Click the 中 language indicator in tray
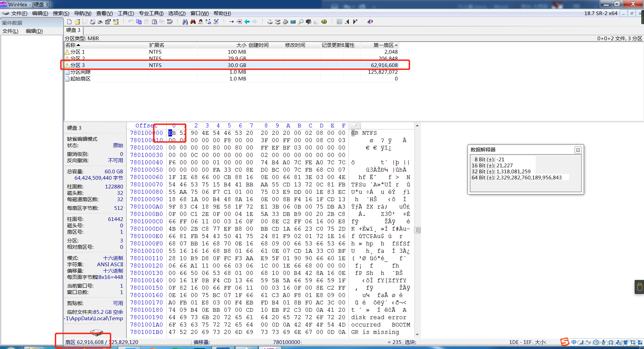This screenshot has width=644, height=349. click(574, 342)
